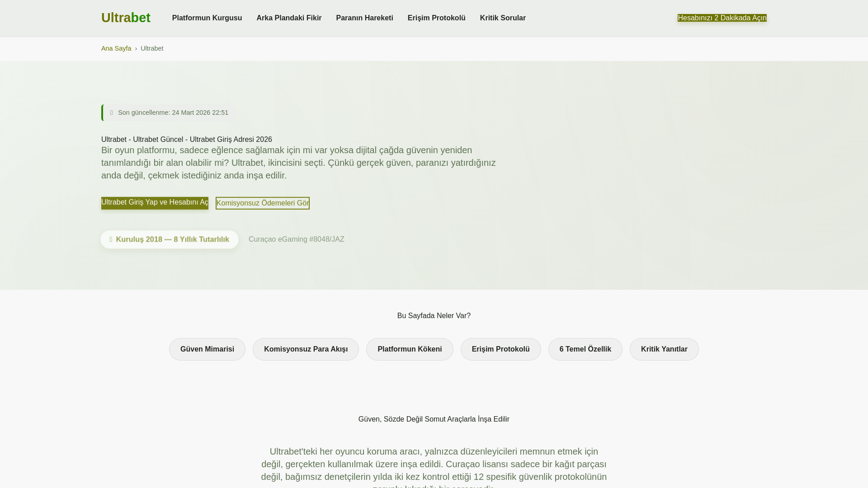Go to Kritik Yanıtlar section
Screen dimensions: 868x488
[664, 349]
